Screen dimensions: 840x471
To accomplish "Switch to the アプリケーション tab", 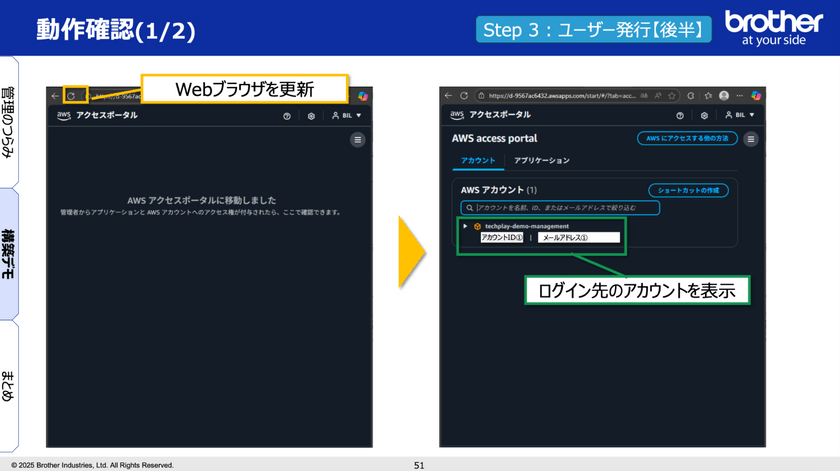I will coord(541,160).
